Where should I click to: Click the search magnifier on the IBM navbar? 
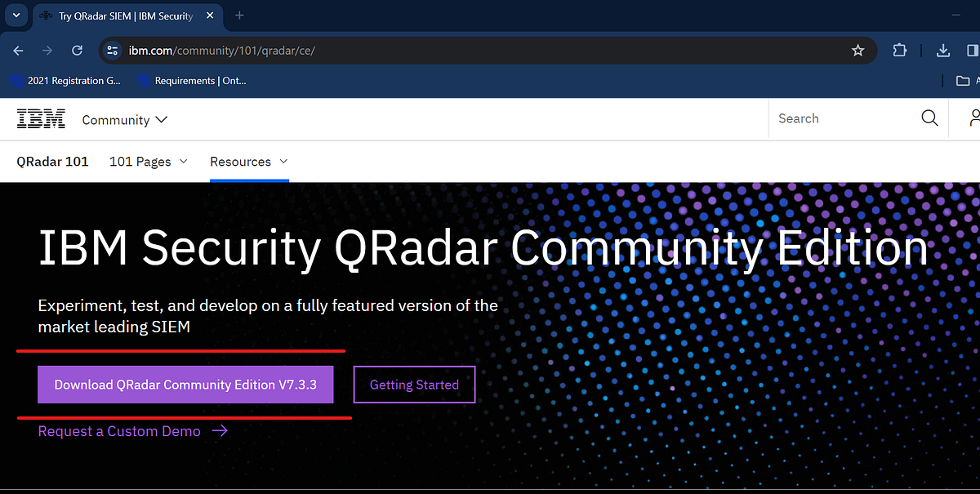tap(929, 118)
